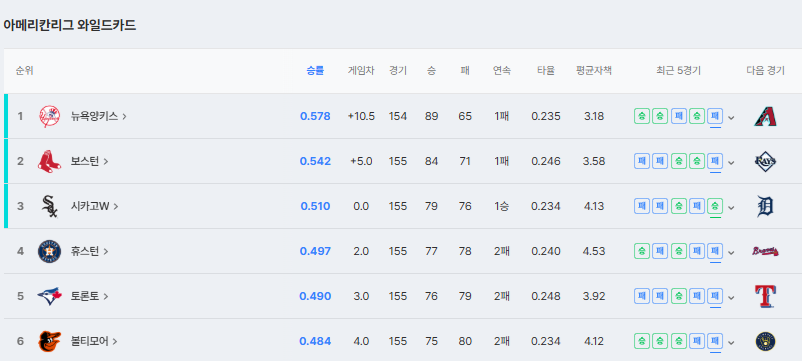Image resolution: width=802 pixels, height=361 pixels.
Task: Open Chicago W next game Tigers logo
Action: 765,207
